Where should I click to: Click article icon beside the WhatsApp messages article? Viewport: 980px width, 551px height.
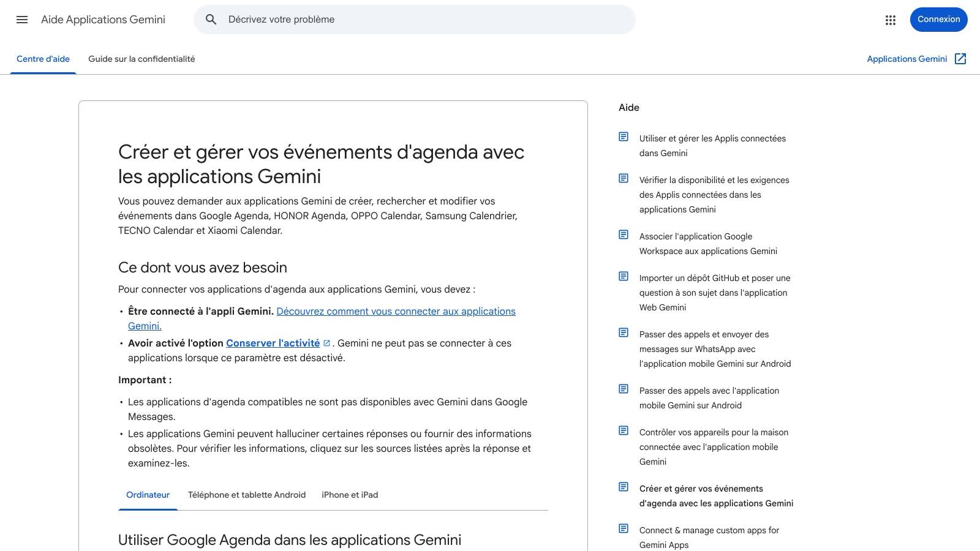click(x=624, y=332)
